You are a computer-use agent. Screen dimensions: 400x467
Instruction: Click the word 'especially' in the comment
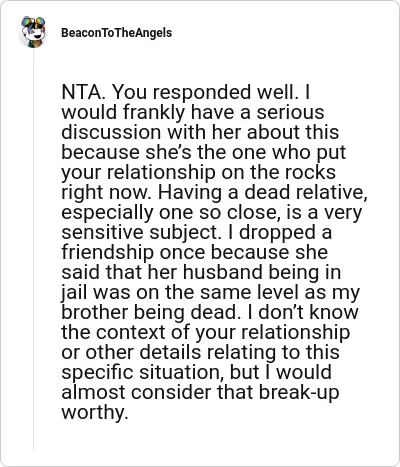[107, 214]
